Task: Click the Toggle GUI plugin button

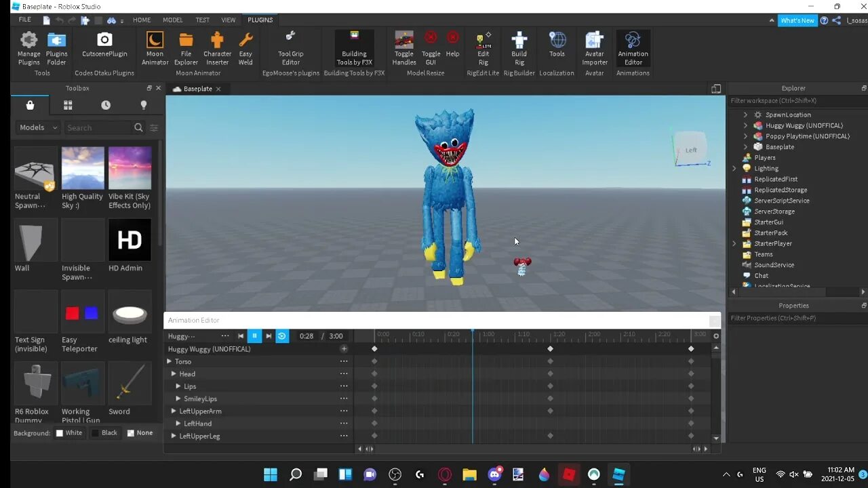Action: [x=431, y=48]
